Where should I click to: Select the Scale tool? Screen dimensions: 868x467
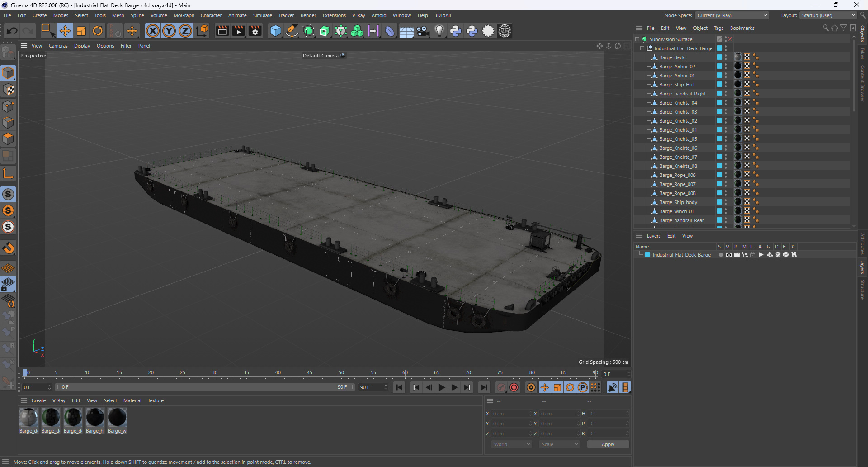tap(81, 31)
